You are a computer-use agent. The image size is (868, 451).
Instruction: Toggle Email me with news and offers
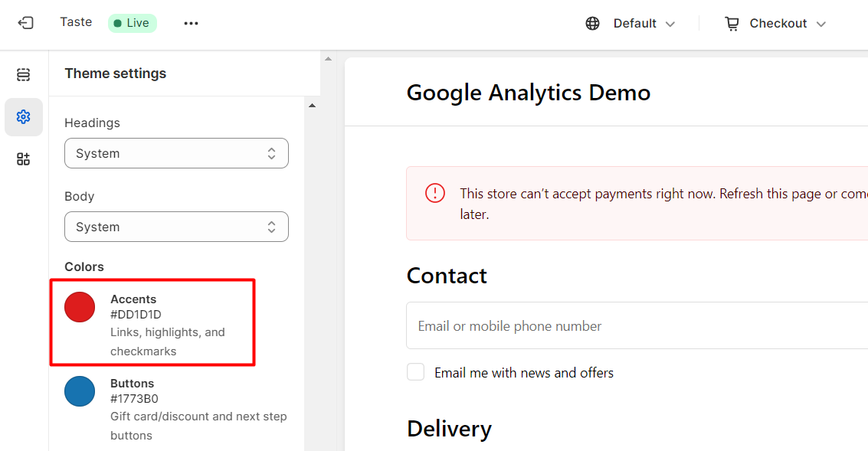pyautogui.click(x=416, y=372)
